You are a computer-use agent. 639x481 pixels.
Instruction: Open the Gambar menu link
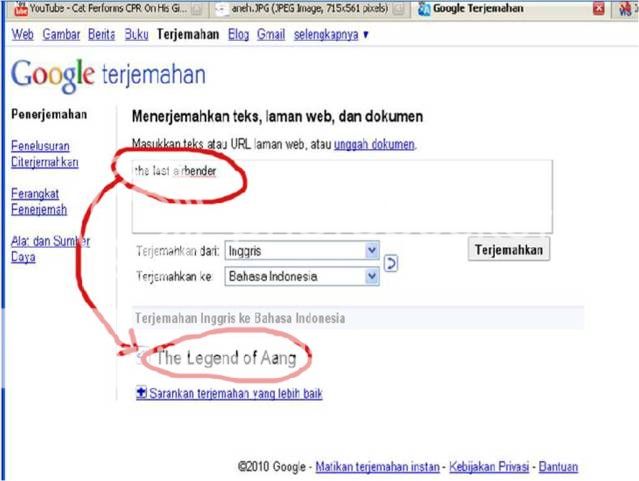coord(61,35)
